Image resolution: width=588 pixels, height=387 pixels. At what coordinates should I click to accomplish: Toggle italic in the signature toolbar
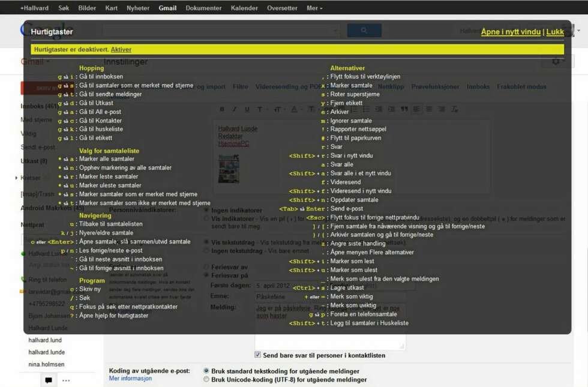[234, 109]
